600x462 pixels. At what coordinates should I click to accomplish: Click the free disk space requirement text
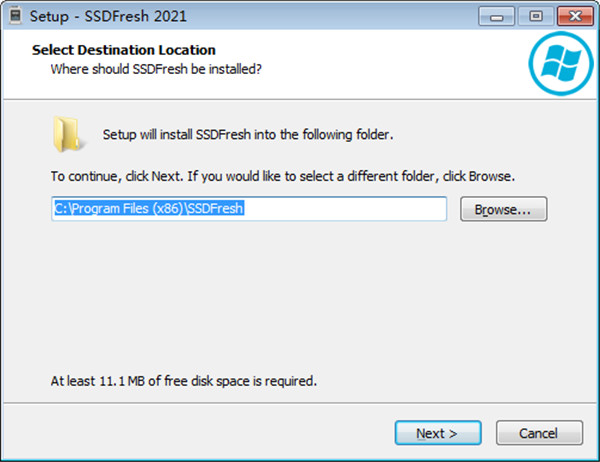tap(184, 380)
